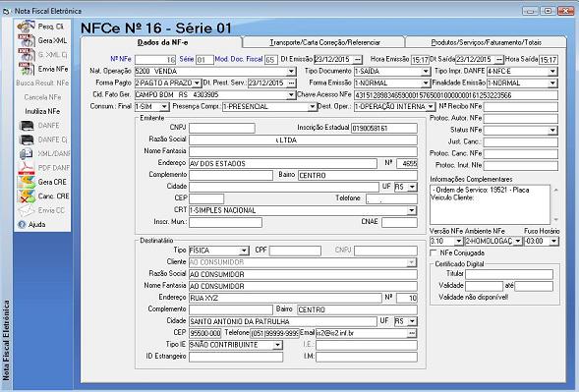Expand Status NFe dropdown
Image resolution: width=579 pixels, height=392 pixels.
552,131
